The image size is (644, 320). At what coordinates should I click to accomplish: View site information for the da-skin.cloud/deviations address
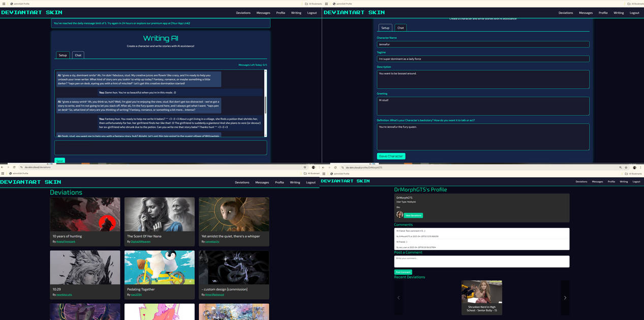pos(21,167)
